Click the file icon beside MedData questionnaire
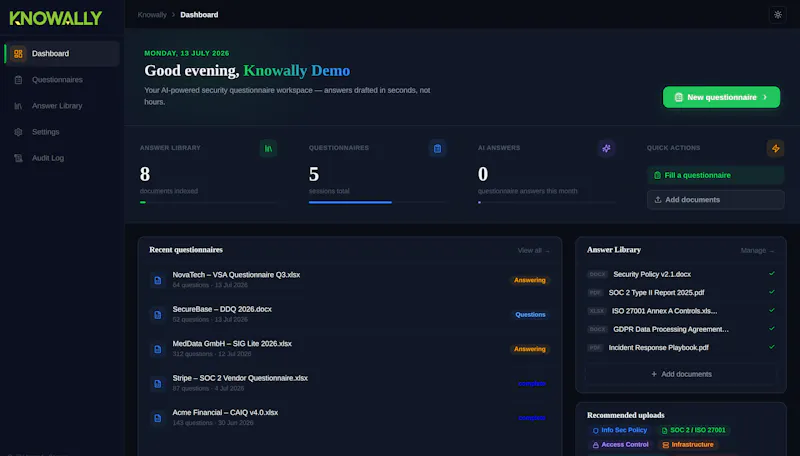The width and height of the screenshot is (800, 456). pyautogui.click(x=158, y=349)
